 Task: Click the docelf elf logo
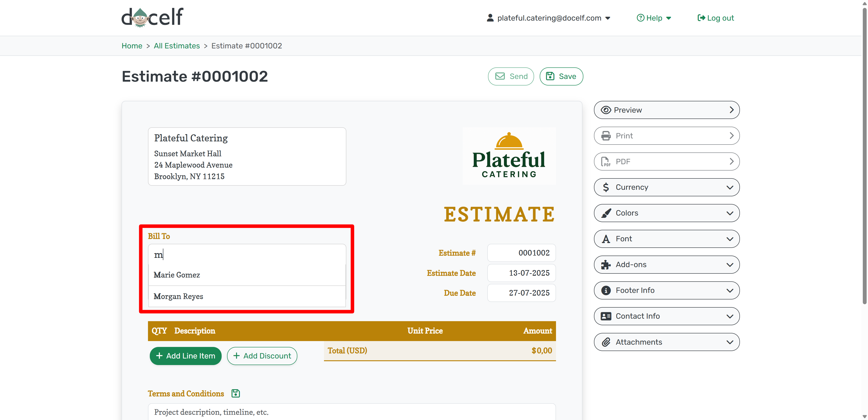coord(152,18)
